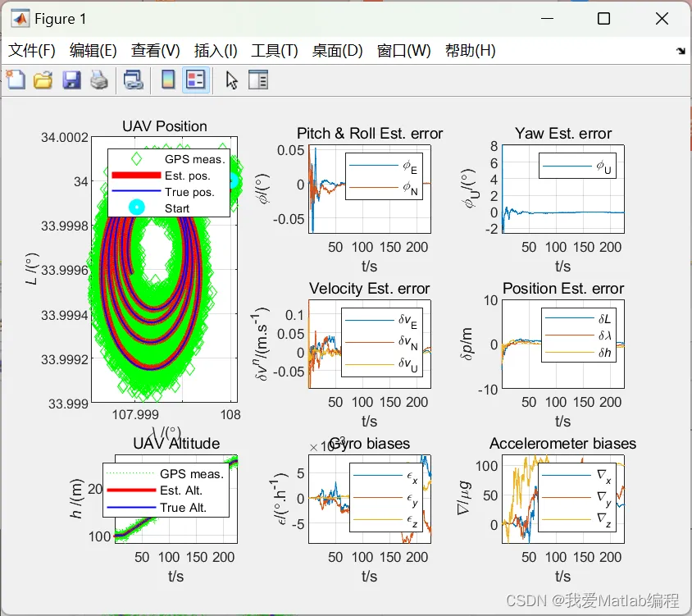Click δh in the Position error legend
The image size is (692, 616).
[x=605, y=353]
